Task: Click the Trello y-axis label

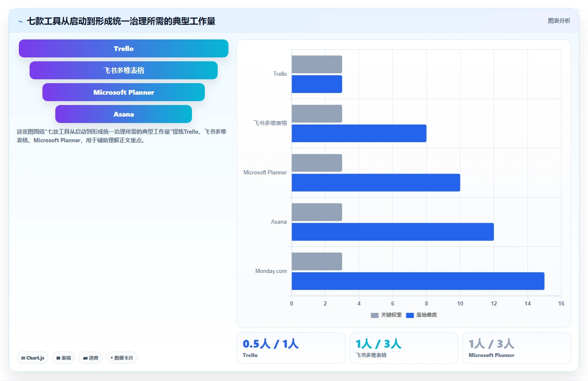Action: point(280,74)
